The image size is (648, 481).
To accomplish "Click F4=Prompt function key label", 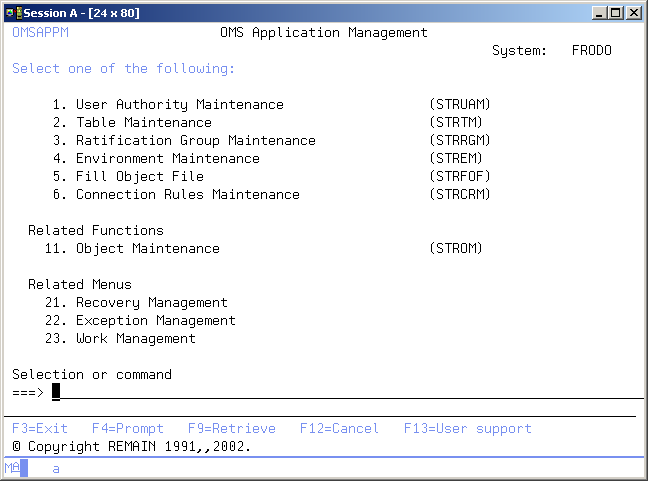I will tap(128, 429).
